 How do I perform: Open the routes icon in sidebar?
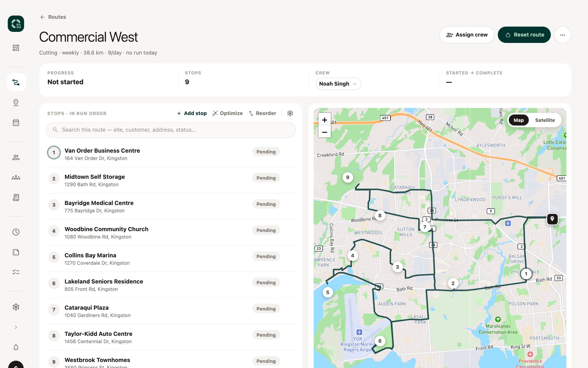16,82
